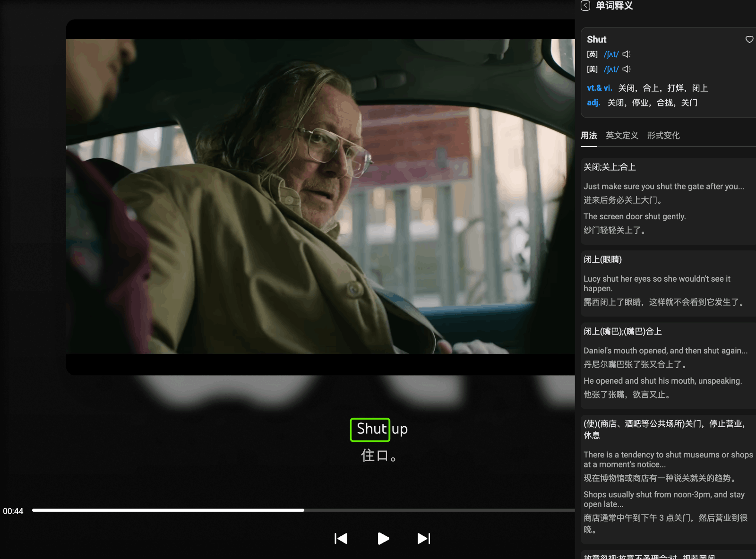Select the 形式变化 tab
756x559 pixels.
[663, 136]
